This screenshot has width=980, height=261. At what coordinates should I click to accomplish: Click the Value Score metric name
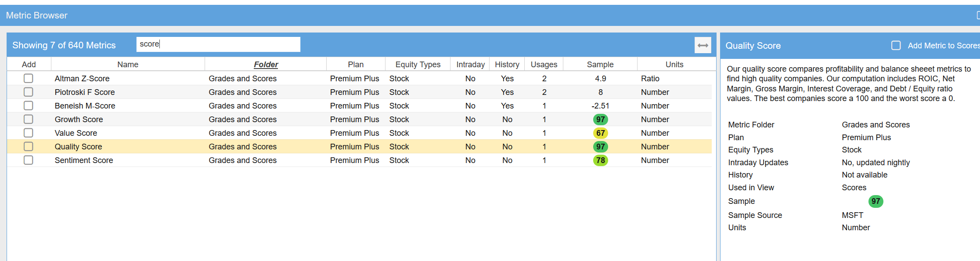tap(76, 133)
